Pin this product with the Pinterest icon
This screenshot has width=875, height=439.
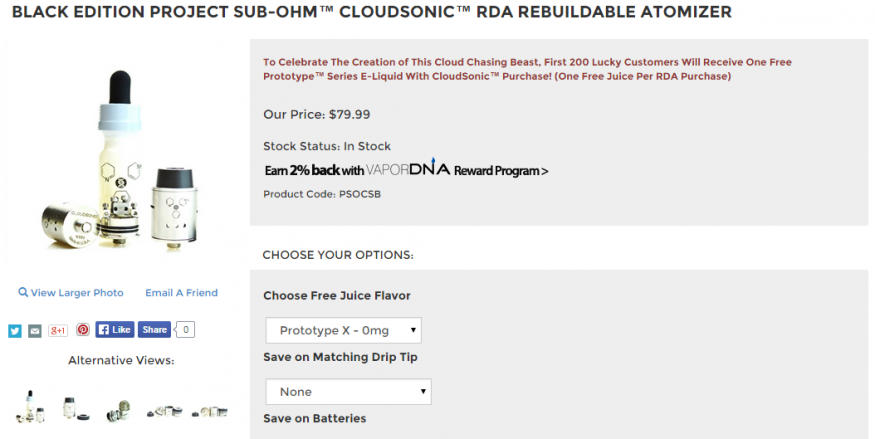click(x=83, y=330)
